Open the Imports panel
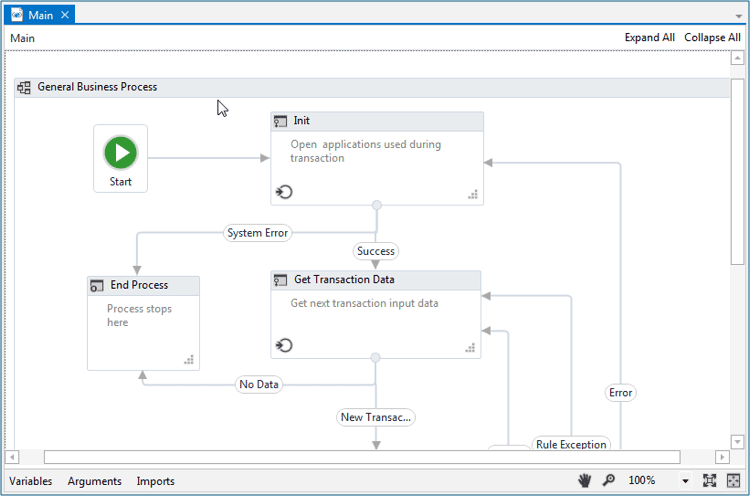 pyautogui.click(x=155, y=481)
